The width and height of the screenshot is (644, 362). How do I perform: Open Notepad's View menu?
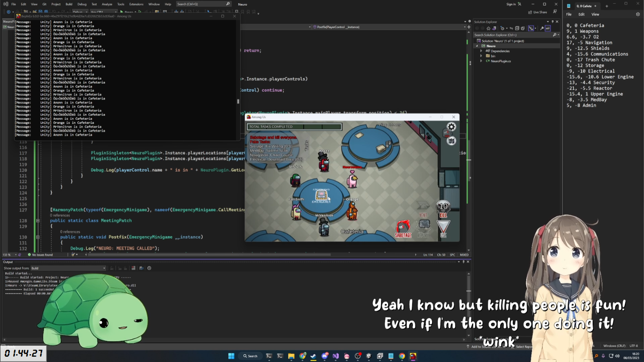point(595,14)
